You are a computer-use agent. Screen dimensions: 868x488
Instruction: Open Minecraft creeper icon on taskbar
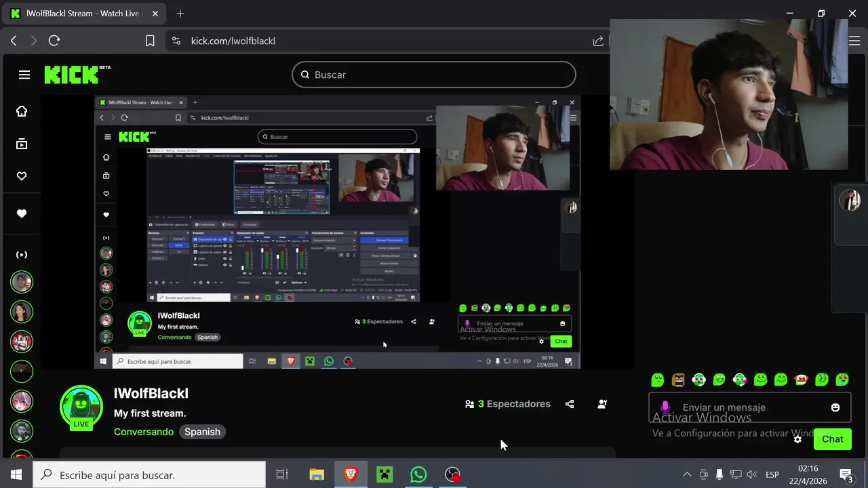pyautogui.click(x=384, y=474)
